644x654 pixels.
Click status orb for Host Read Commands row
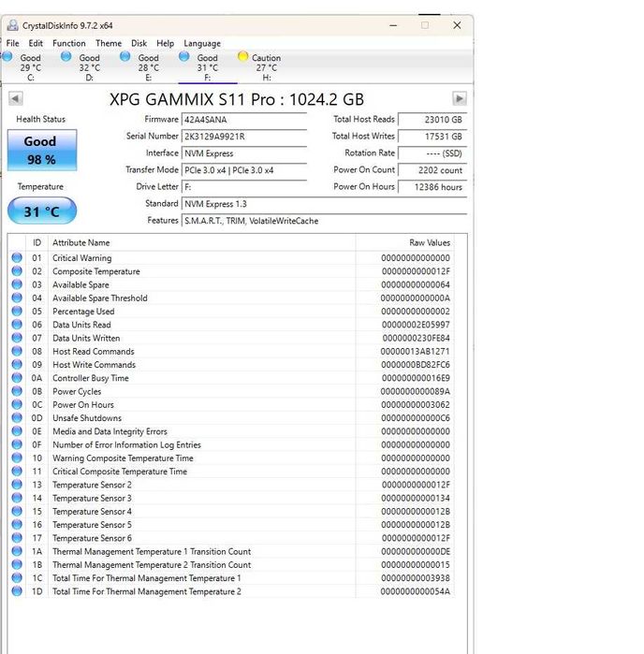tap(17, 351)
